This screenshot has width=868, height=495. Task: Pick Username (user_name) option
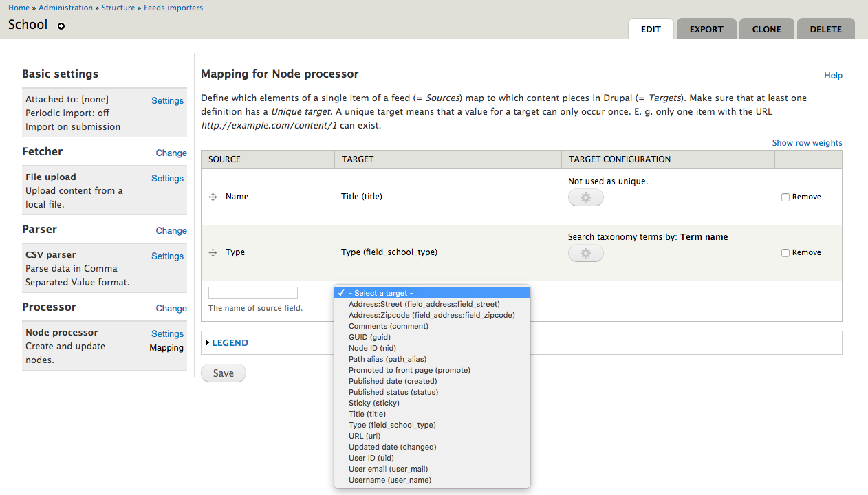click(432, 480)
